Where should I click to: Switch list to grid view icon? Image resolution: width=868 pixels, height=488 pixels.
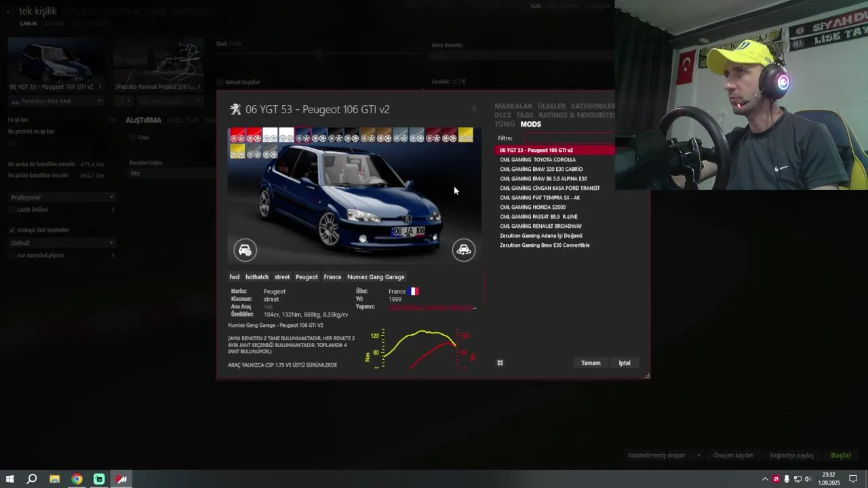(500, 363)
